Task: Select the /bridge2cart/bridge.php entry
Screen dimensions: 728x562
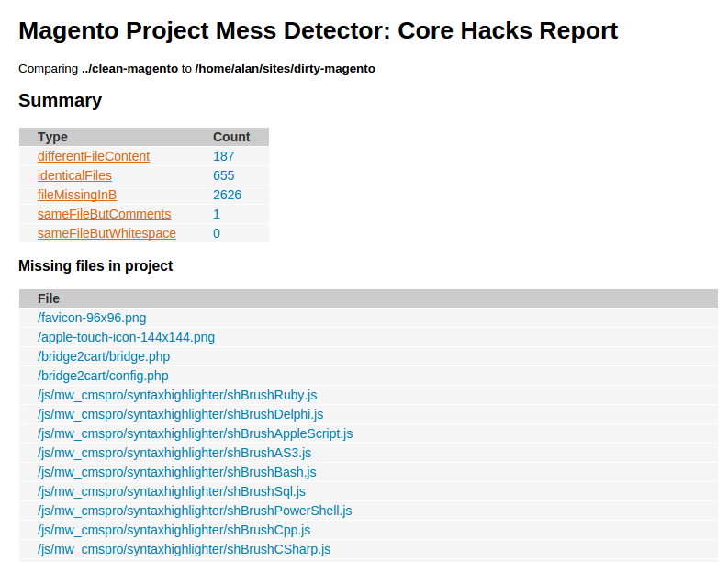Action: click(x=104, y=356)
